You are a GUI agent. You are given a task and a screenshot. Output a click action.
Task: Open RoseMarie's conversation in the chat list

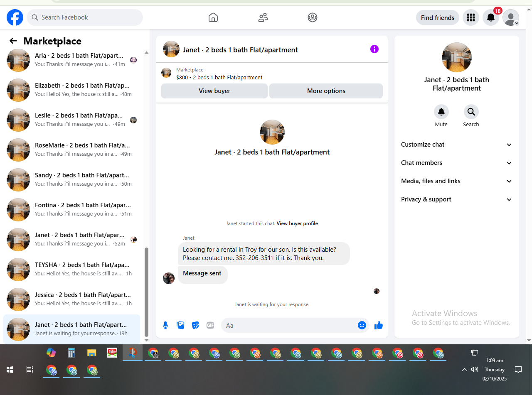[71, 150]
